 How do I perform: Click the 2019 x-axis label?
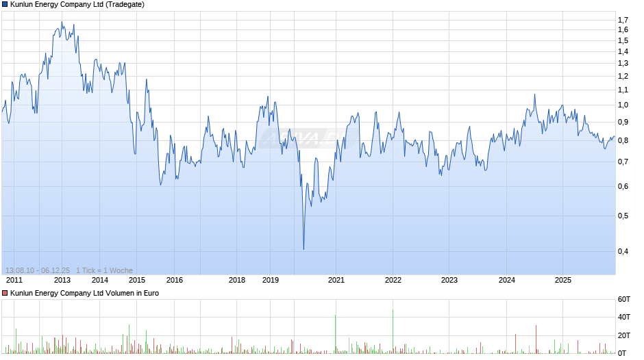point(270,280)
